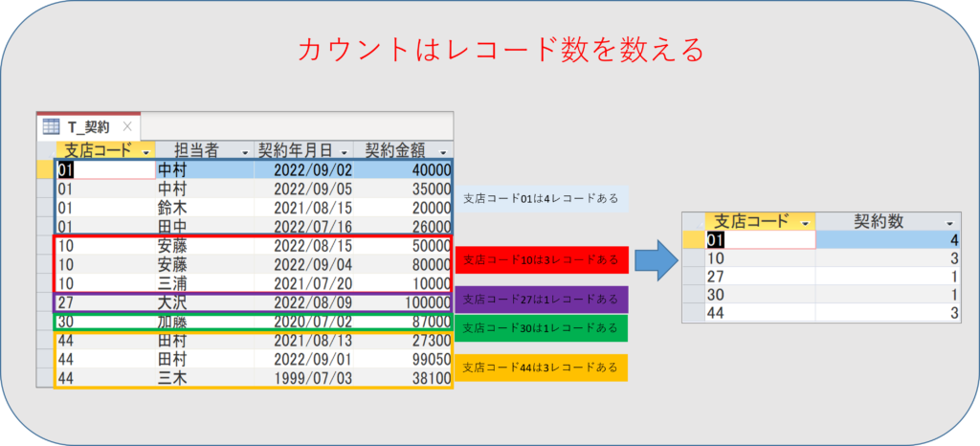Viewport: 980px width, 446px height.
Task: Click the amount cell 35000
Action: tap(403, 188)
